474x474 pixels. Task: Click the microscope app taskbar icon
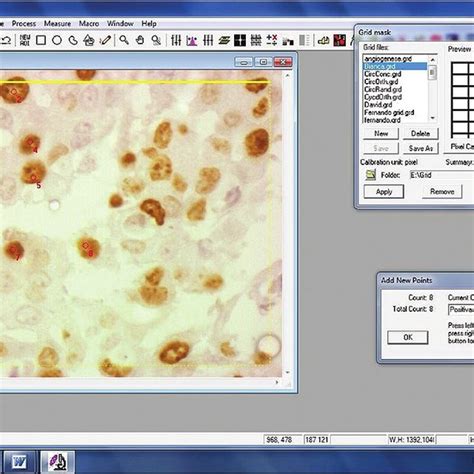pos(58,462)
